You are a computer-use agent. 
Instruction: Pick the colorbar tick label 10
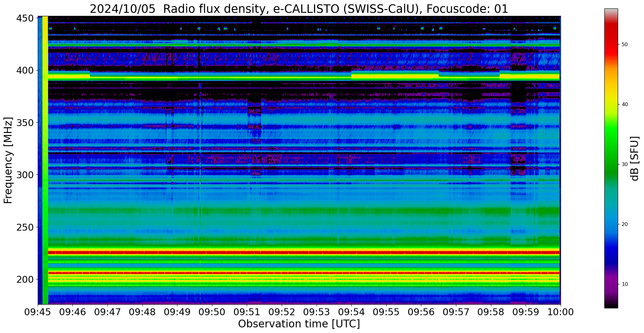[x=625, y=284]
